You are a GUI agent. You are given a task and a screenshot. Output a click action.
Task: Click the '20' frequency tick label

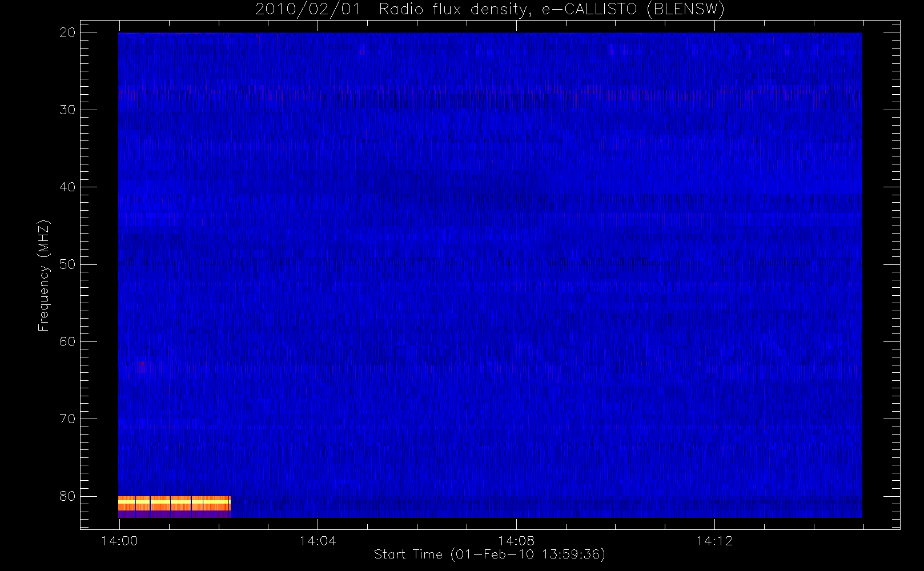(x=67, y=33)
